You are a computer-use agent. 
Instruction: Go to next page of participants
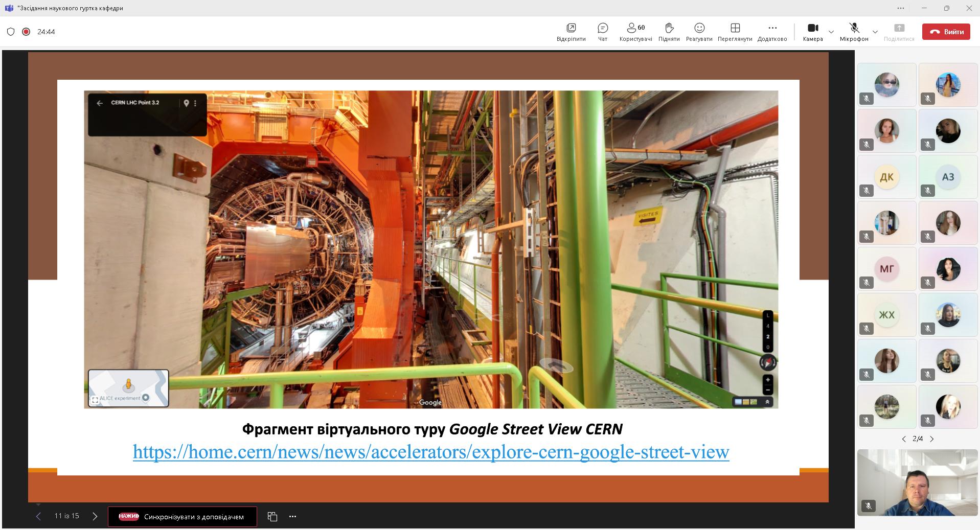[x=931, y=439]
